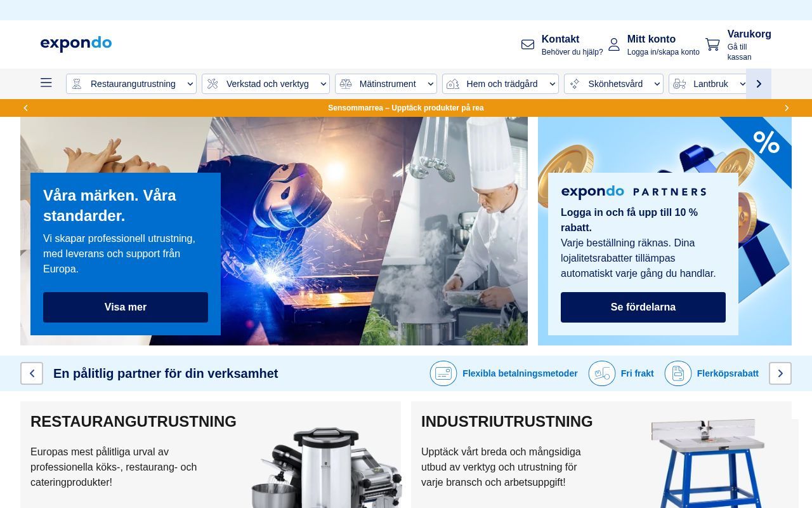The height and width of the screenshot is (508, 812).
Task: Click the blue workbench product image
Action: click(x=707, y=464)
